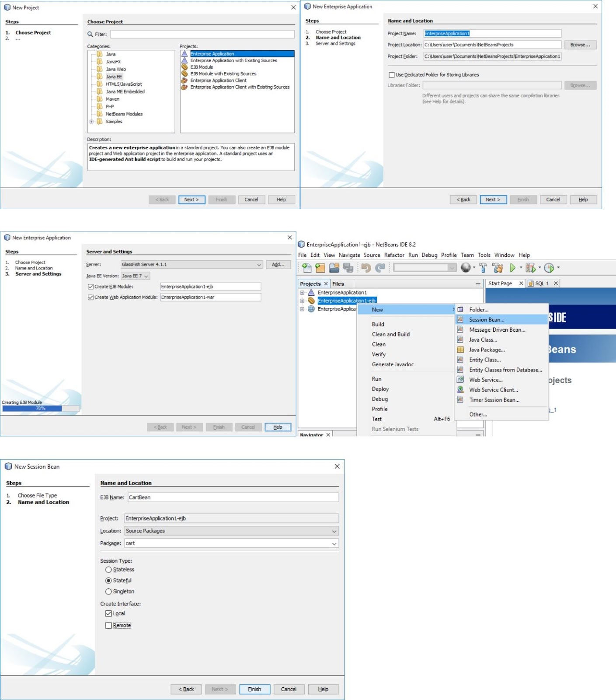Screen dimensions: 616x700
Task: Uncheck the Create EJB Module checkbox
Action: click(x=90, y=287)
